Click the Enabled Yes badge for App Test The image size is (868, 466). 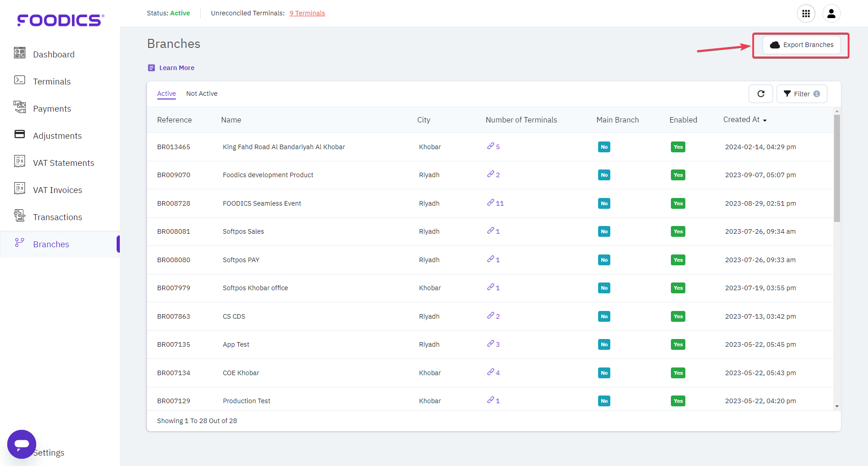678,344
